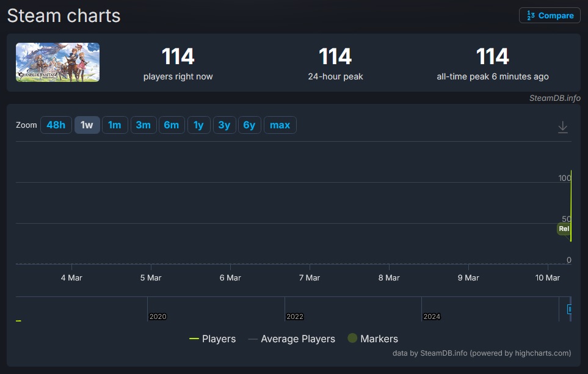
Task: Switch zoom to 3m
Action: pos(143,125)
